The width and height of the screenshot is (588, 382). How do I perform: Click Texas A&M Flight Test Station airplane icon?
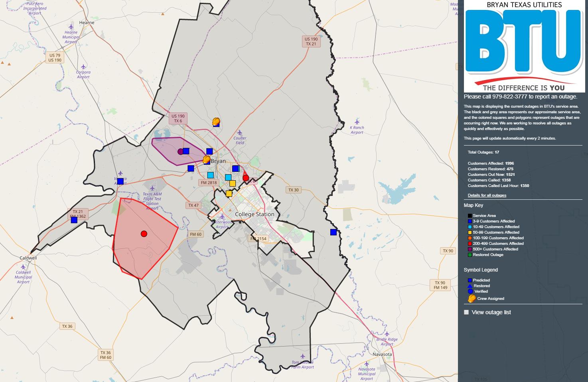[x=152, y=188]
